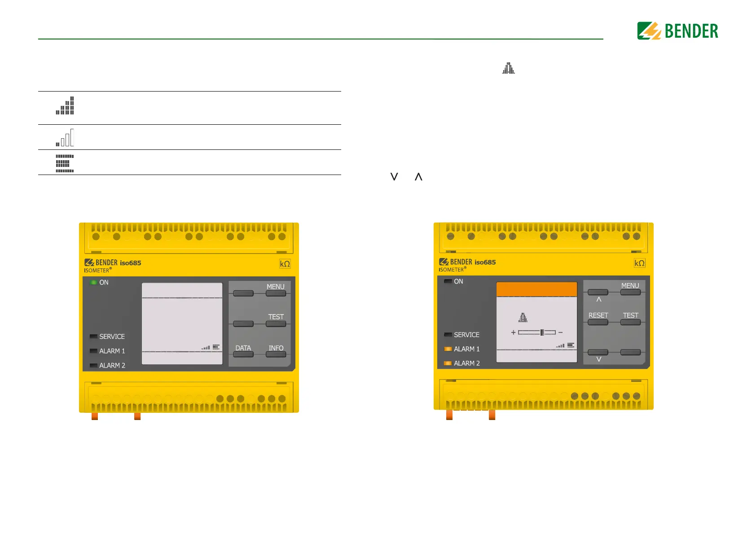756x534 pixels.
Task: Click the kΩ symbol on right device
Action: point(640,263)
